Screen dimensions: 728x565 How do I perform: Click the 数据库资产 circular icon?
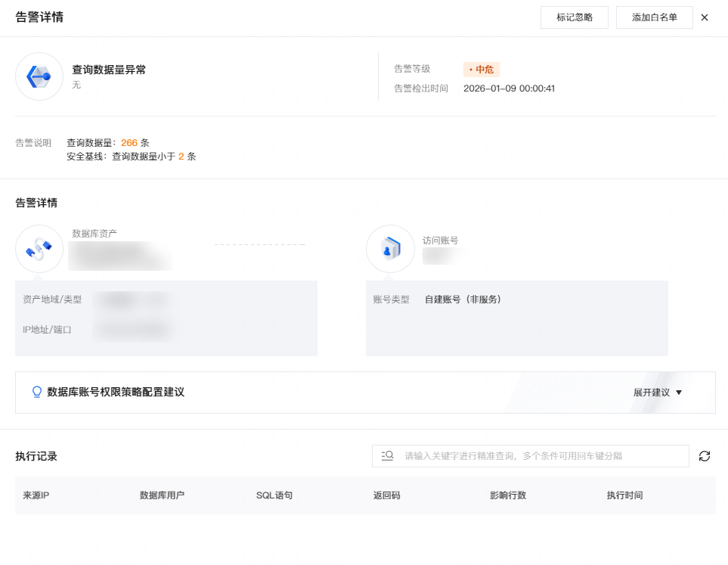pos(39,249)
